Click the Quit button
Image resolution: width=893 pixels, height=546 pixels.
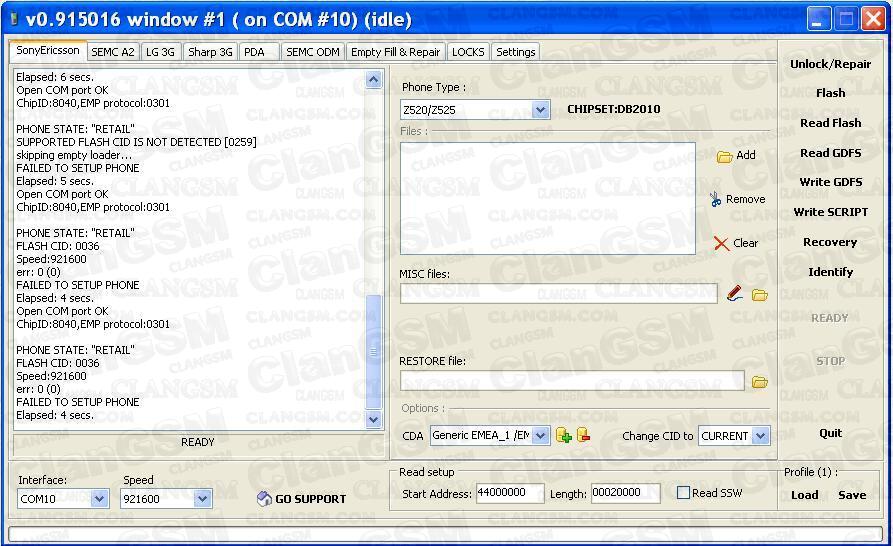click(830, 433)
